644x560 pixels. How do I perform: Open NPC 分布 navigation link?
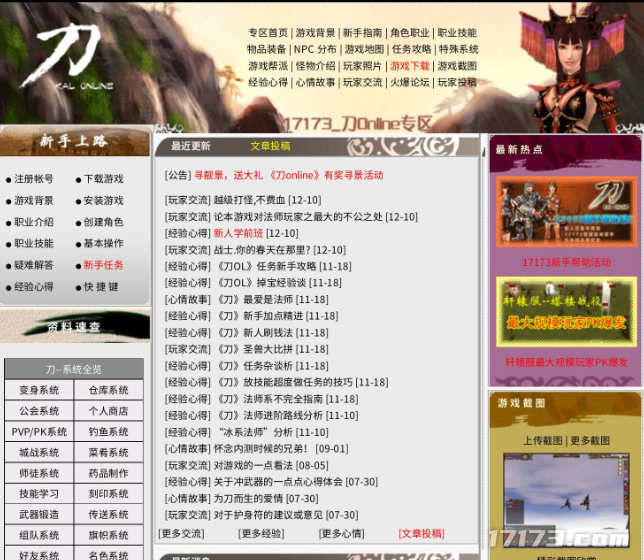(x=315, y=49)
